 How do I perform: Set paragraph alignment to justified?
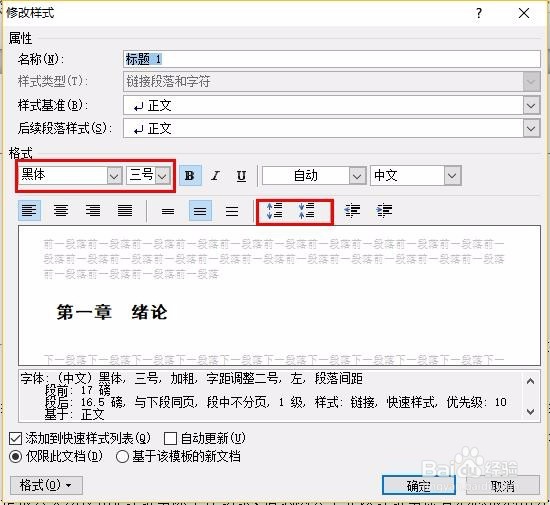click(125, 210)
